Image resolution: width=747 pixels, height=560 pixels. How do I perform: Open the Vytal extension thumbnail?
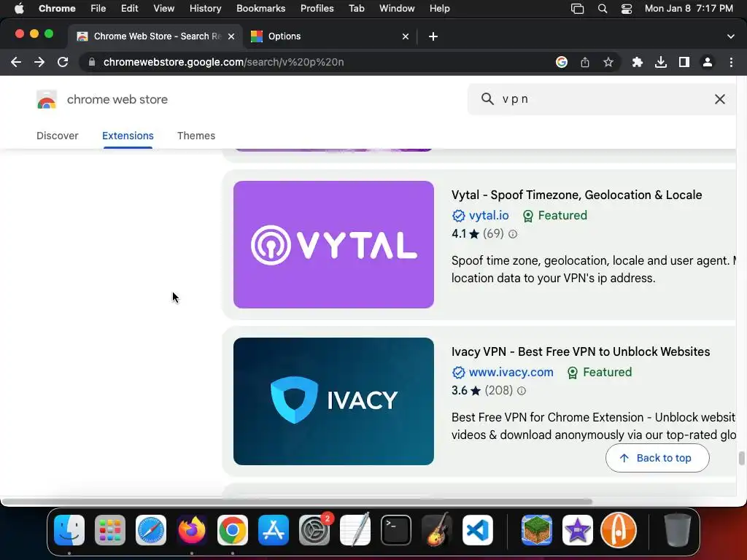click(x=333, y=244)
